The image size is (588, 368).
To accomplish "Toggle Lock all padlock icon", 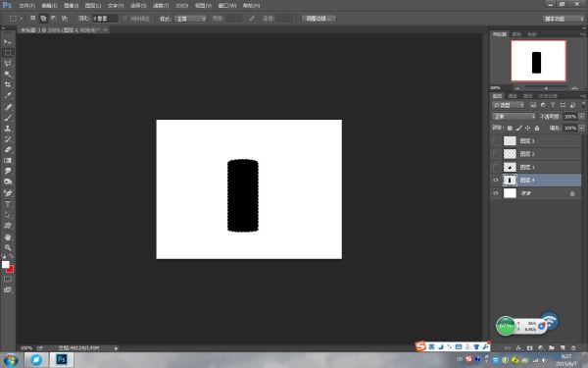I will [537, 128].
